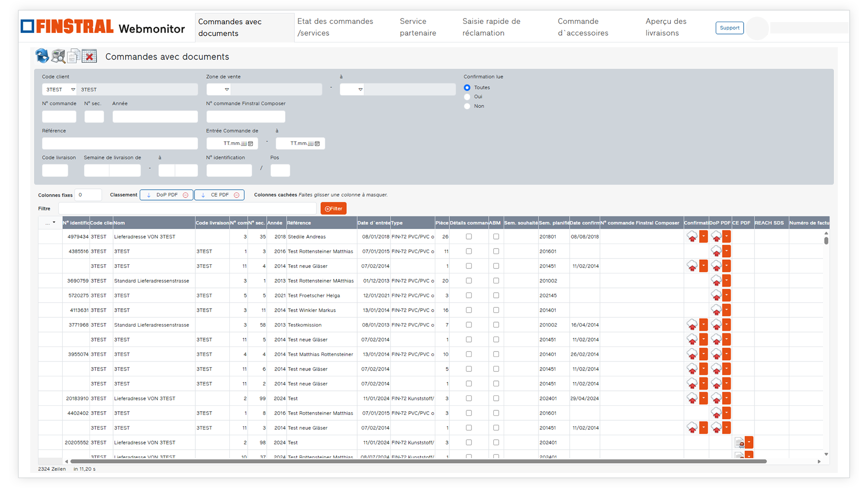Click the grid with red X reset icon
This screenshot has width=868, height=488.
point(89,56)
